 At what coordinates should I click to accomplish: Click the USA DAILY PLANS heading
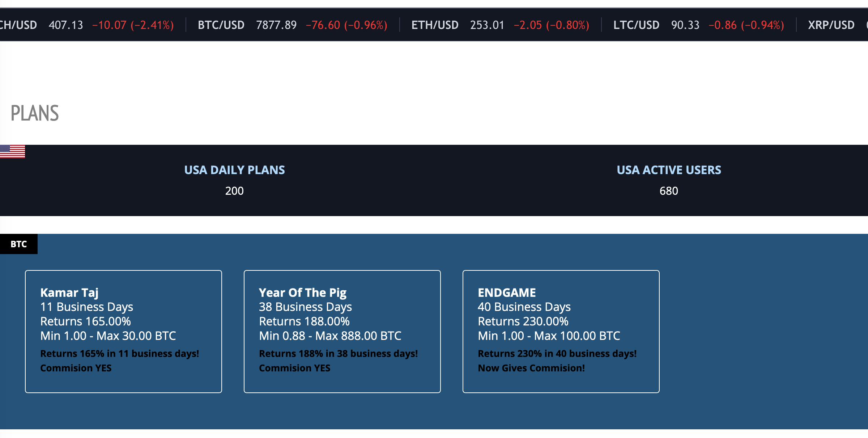234,170
